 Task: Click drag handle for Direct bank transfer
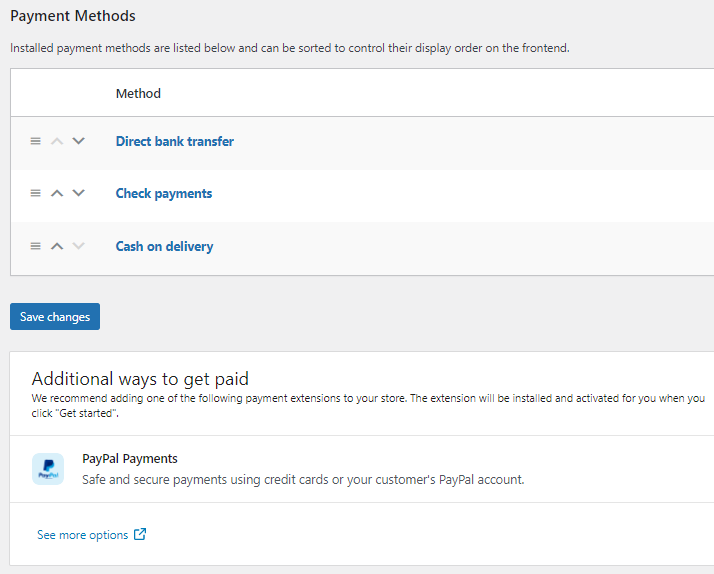click(x=35, y=141)
